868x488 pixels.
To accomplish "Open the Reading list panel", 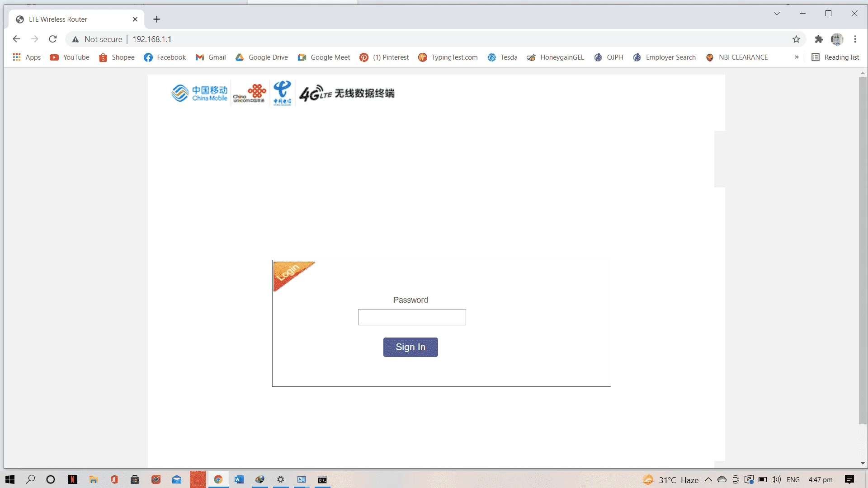I will tap(835, 57).
